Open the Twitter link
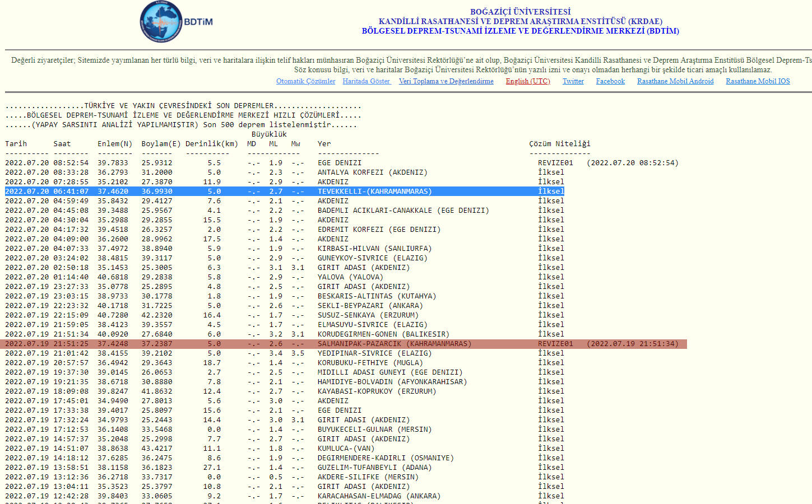This screenshot has height=504, width=812. (x=573, y=81)
